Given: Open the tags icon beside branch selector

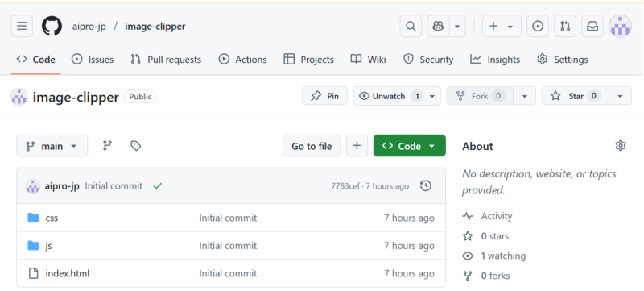Looking at the screenshot, I should (135, 145).
